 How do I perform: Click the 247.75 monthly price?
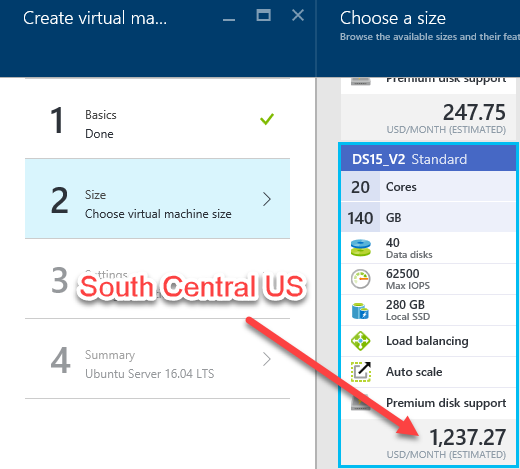click(x=474, y=112)
